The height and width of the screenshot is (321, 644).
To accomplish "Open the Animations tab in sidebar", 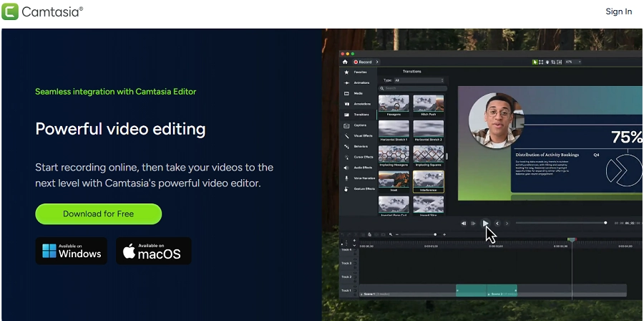I will tap(358, 82).
